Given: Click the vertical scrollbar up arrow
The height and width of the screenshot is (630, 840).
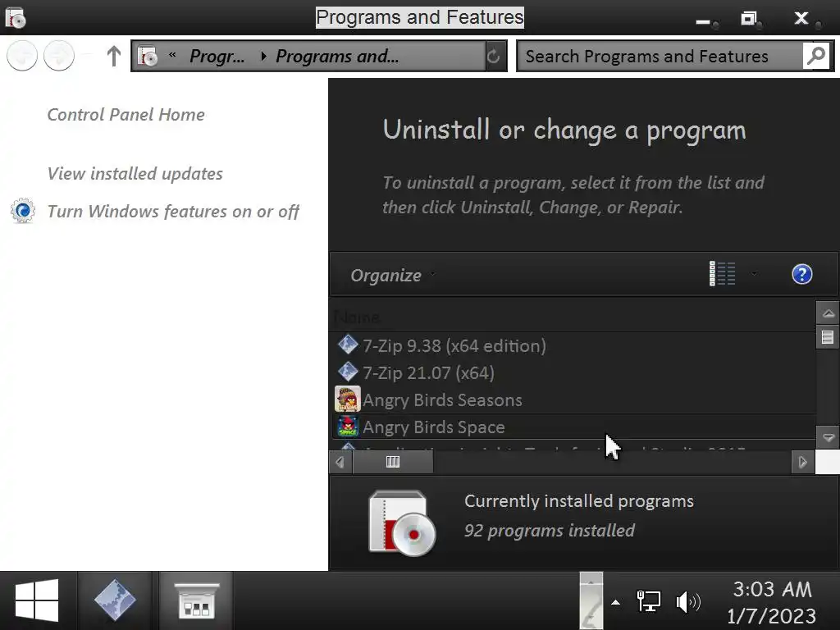Looking at the screenshot, I should tap(829, 313).
